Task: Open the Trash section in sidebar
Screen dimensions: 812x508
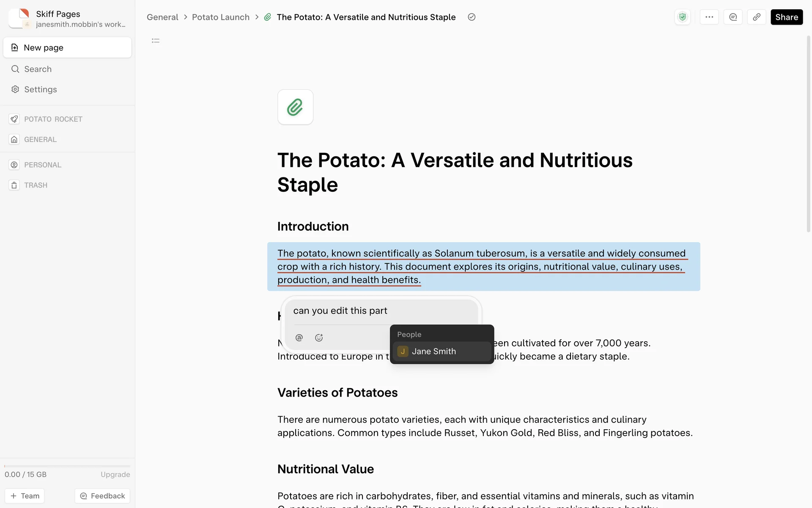Action: click(36, 185)
